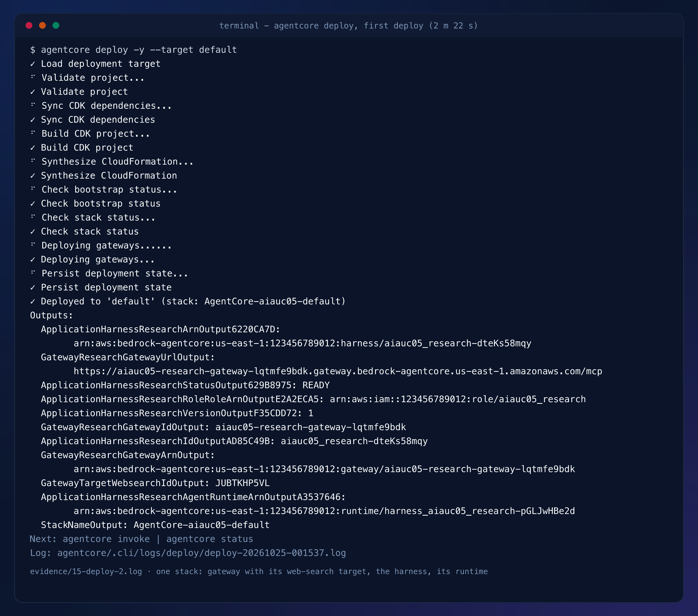The image size is (698, 616).
Task: Click the 'Synthesize CloudFormation' completed step text
Action: pos(109,176)
